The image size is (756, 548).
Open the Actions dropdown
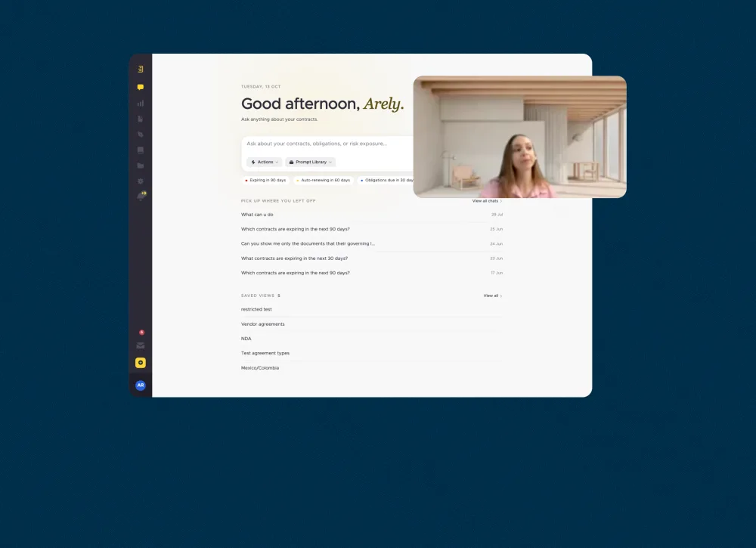[264, 162]
